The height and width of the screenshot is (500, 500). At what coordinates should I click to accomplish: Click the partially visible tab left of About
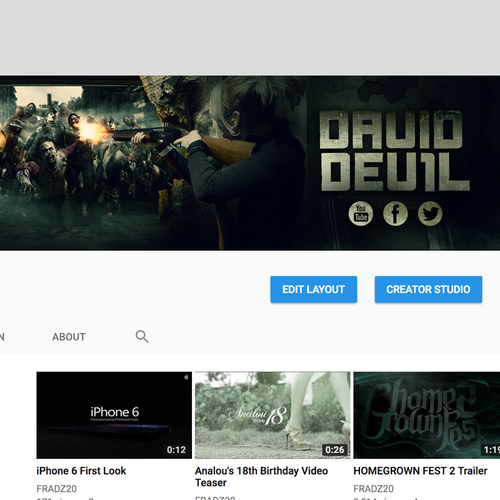click(x=2, y=337)
